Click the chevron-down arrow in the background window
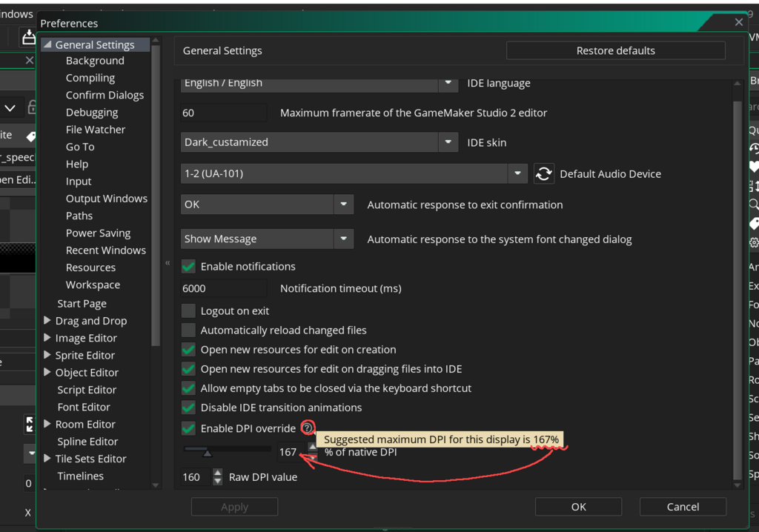 10,107
